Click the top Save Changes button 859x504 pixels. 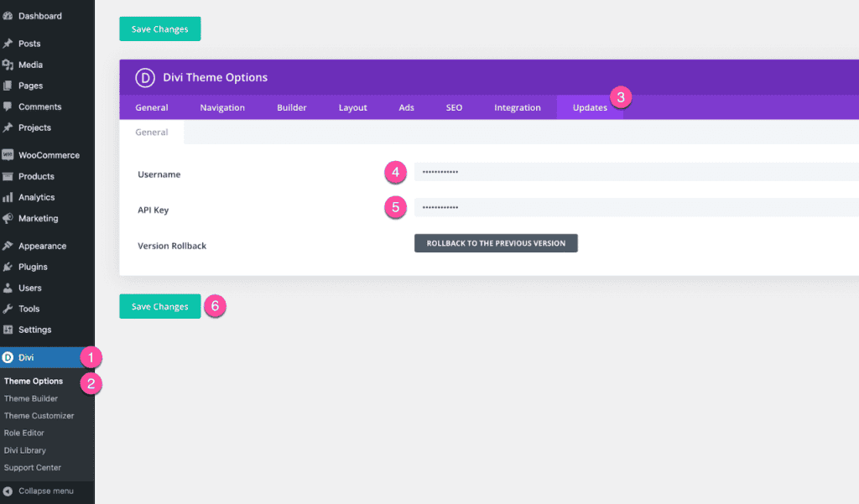click(160, 29)
